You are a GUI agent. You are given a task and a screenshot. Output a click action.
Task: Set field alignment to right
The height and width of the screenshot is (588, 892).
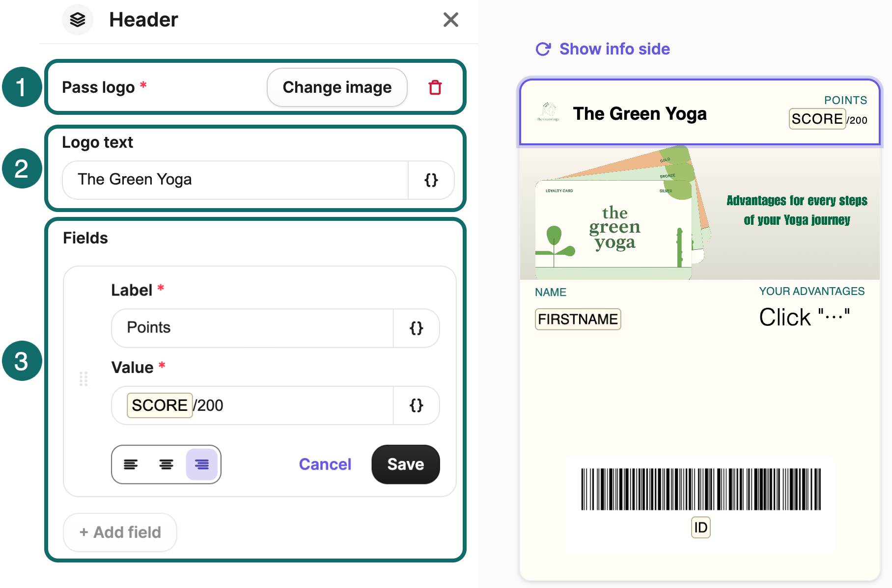[x=202, y=464]
